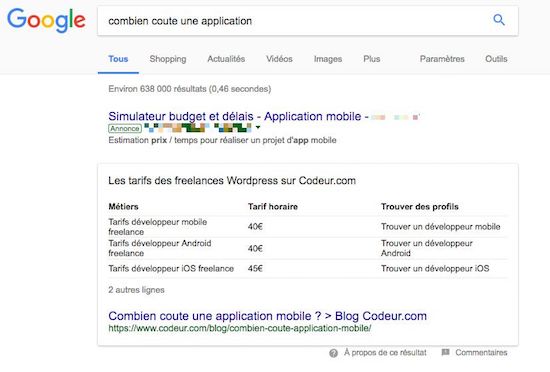Click the snippet title 'Les tarifs des freelances Wordpress'
The width and height of the screenshot is (550, 372).
point(232,181)
